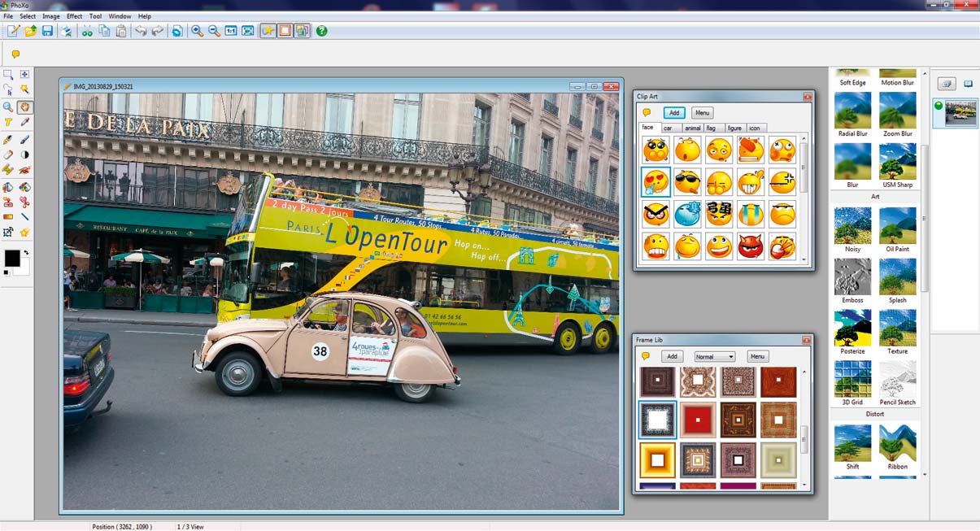Switch to the flag tab in Clip Art
Viewport: 980px width, 531px height.
click(x=712, y=128)
